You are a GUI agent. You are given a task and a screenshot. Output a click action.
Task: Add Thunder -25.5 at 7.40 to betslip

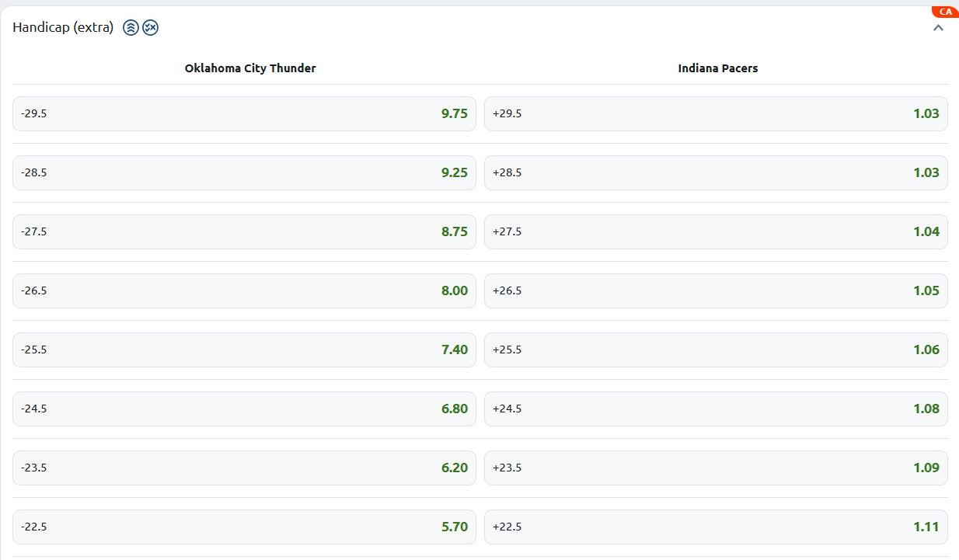[x=244, y=350]
